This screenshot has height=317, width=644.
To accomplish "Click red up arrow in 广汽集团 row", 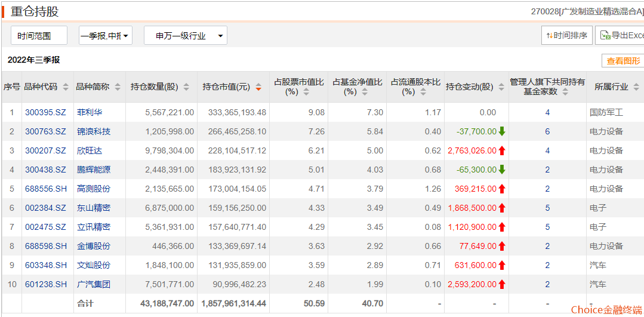I will [x=502, y=284].
